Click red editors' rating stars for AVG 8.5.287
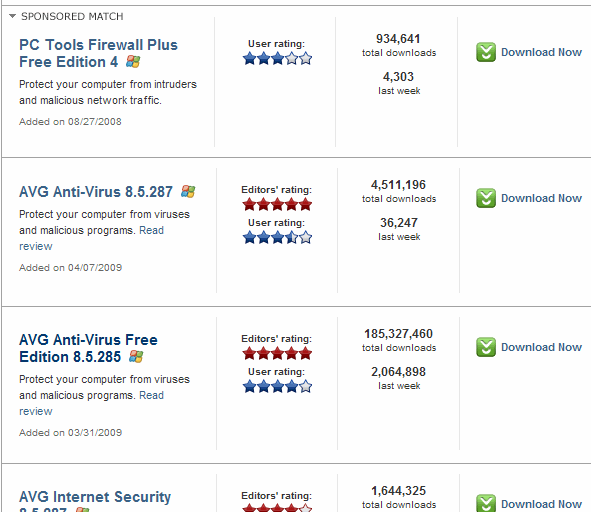The height and width of the screenshot is (512, 591). pyautogui.click(x=277, y=205)
